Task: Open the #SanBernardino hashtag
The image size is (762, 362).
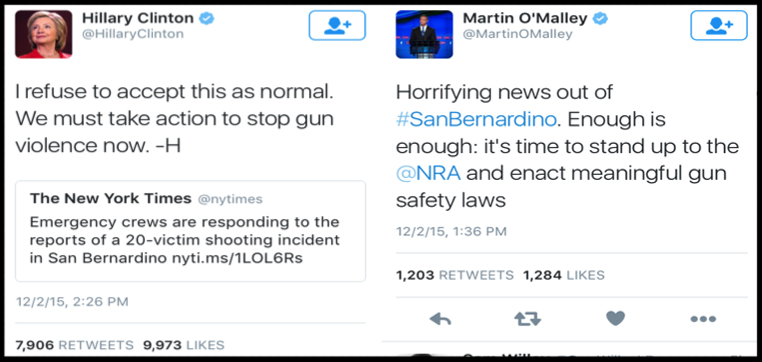Action: [x=476, y=120]
